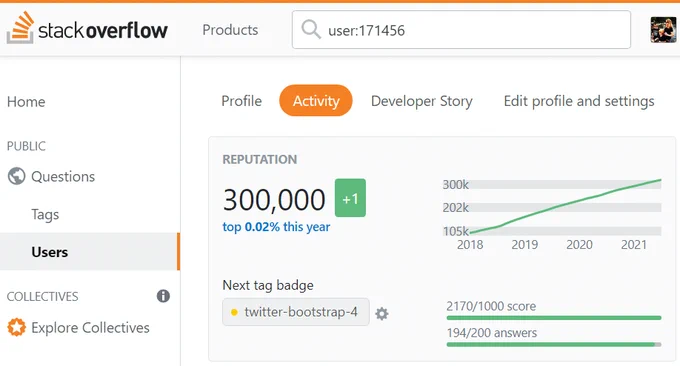
Task: Click the COLLECTIVES section heading
Action: pos(42,297)
